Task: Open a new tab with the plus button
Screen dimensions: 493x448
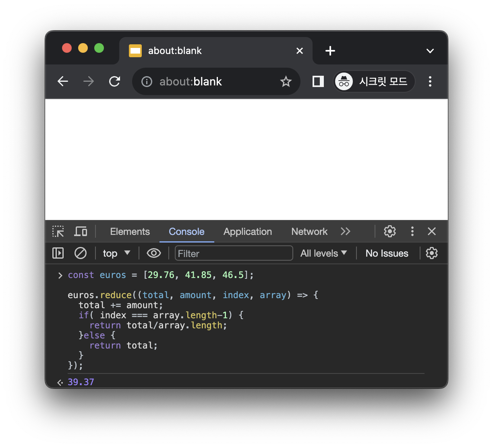Action: [x=330, y=51]
